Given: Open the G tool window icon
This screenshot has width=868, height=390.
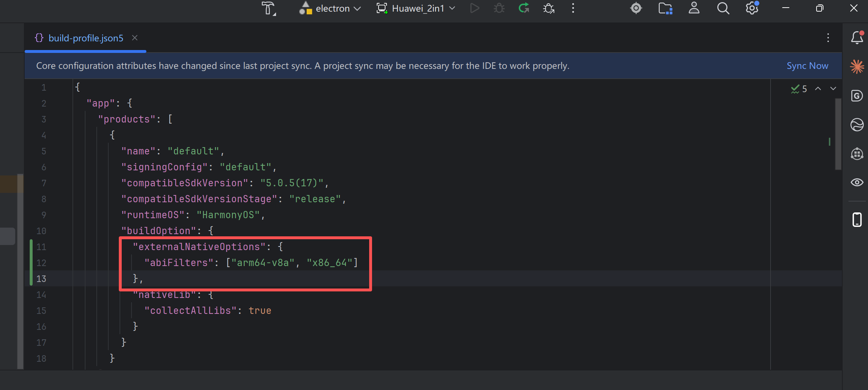Looking at the screenshot, I should tap(857, 96).
